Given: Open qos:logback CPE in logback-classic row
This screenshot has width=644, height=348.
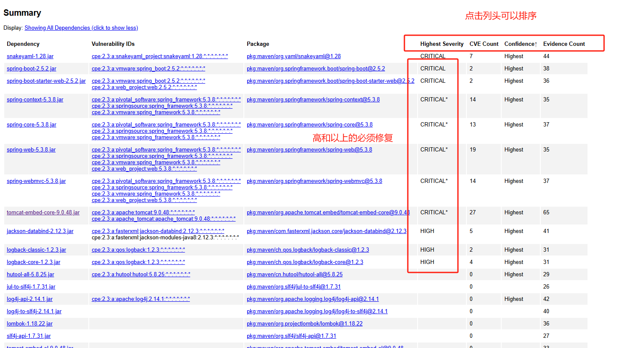Looking at the screenshot, I should coord(138,250).
